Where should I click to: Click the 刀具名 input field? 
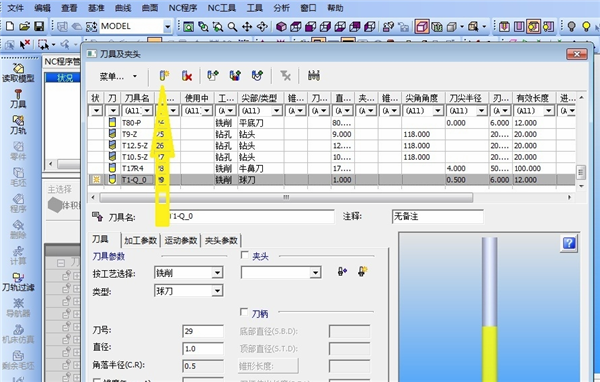pos(244,217)
